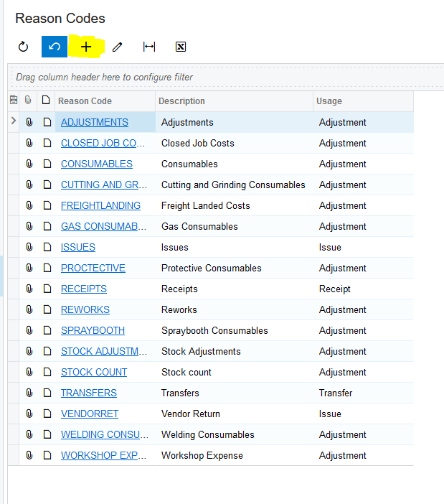The height and width of the screenshot is (504, 444).
Task: Click the Refresh icon in toolbar
Action: coord(23,47)
